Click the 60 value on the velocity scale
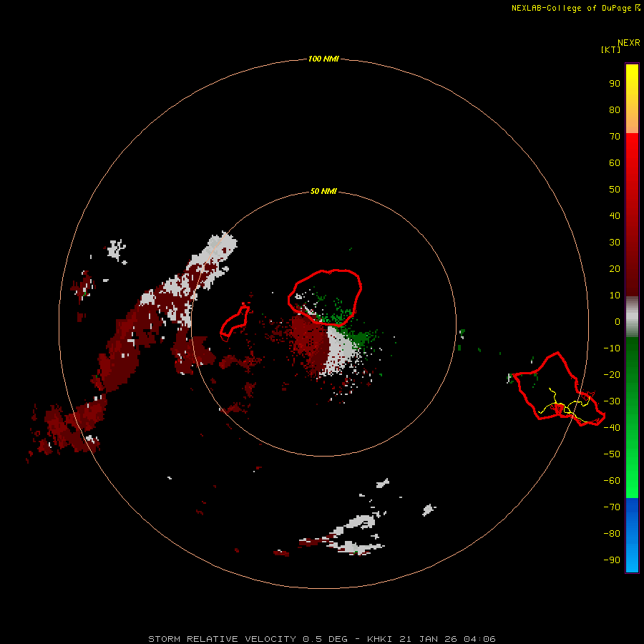 click(615, 162)
